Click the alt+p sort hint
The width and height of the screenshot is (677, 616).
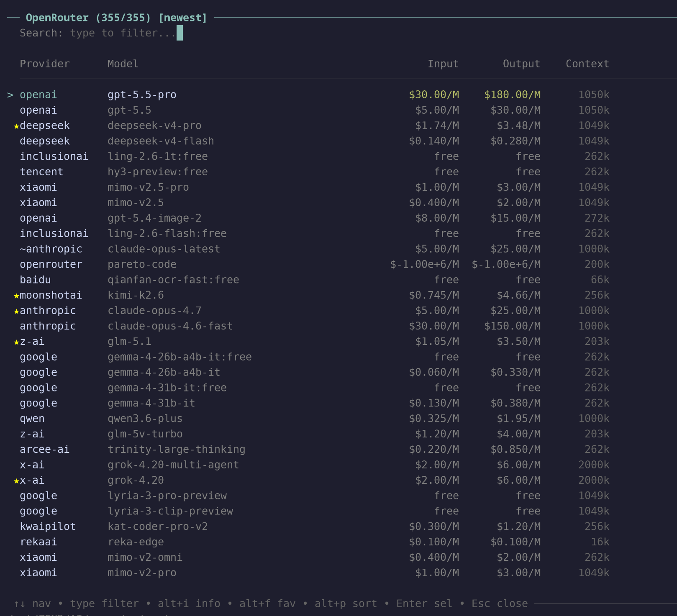click(x=346, y=604)
